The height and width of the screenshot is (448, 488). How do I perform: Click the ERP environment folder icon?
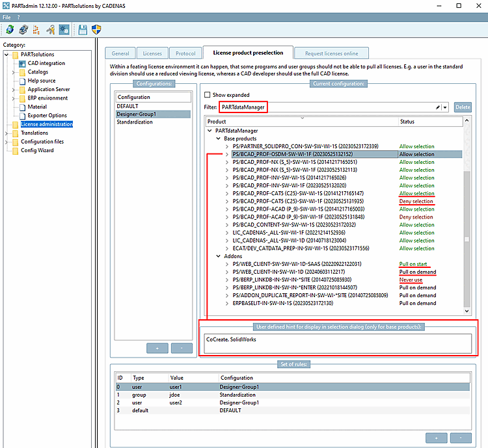tap(22, 98)
